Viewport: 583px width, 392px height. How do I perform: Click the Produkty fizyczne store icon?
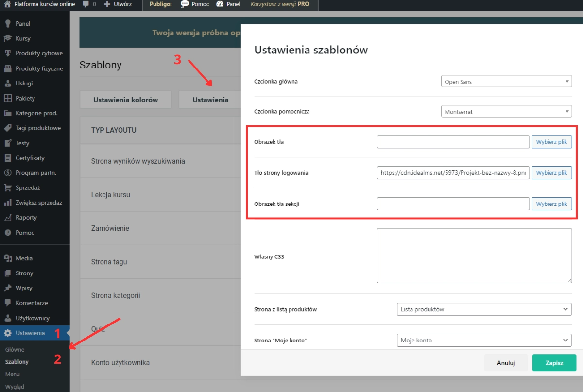coord(7,68)
